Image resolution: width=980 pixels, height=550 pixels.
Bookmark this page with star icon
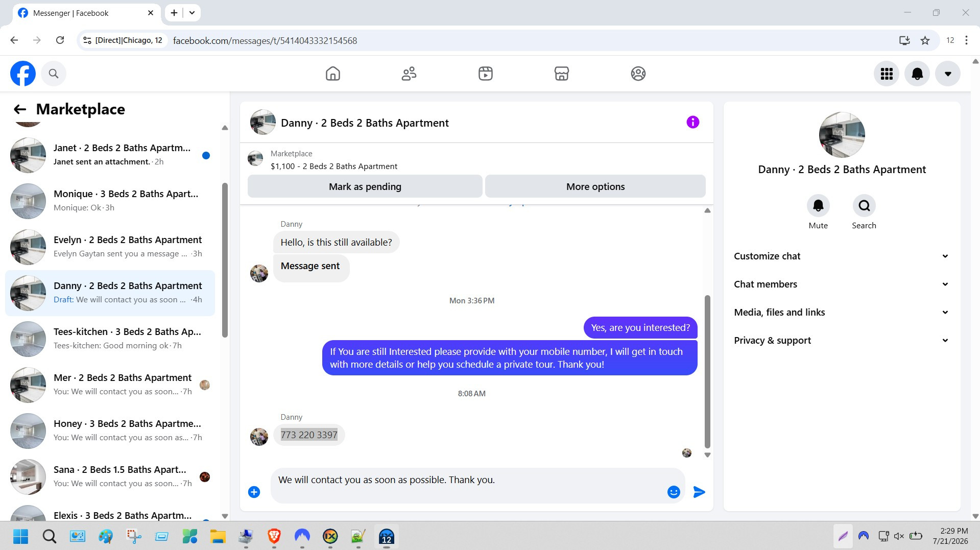[x=925, y=40]
